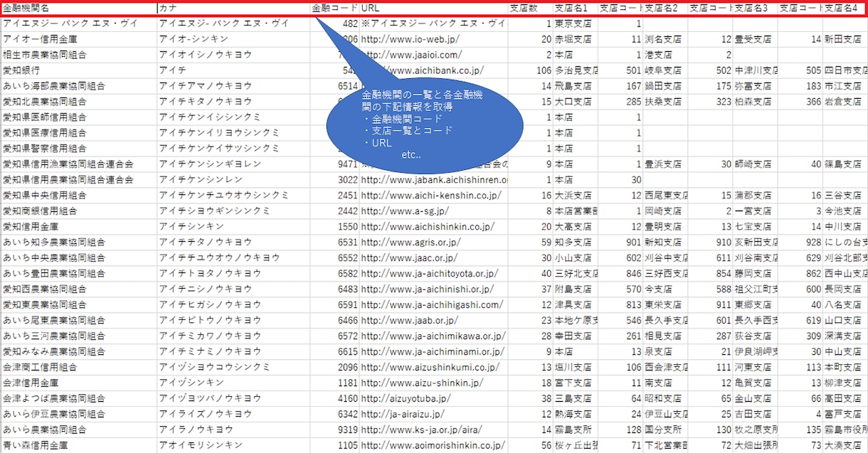
Task: Click the name cell 愛知信用金庫
Action: point(78,227)
